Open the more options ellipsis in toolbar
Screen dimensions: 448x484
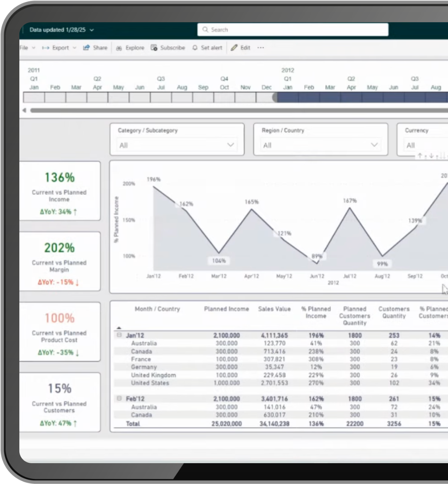point(261,48)
